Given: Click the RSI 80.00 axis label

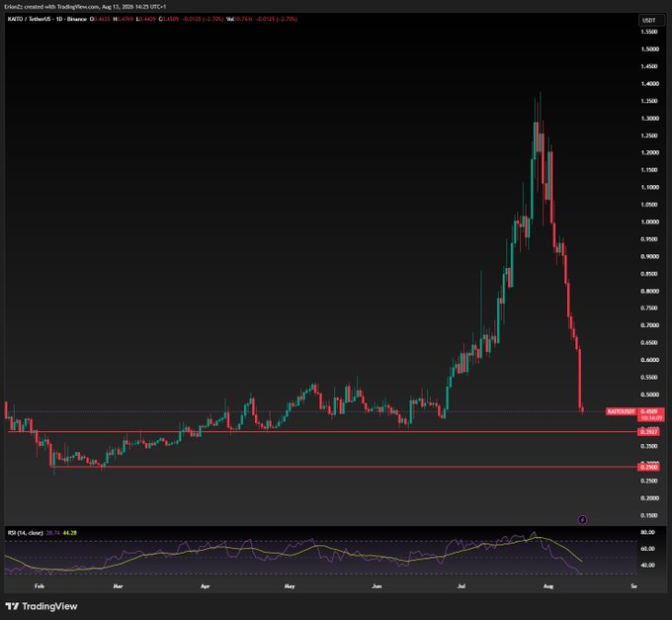Looking at the screenshot, I should 647,532.
